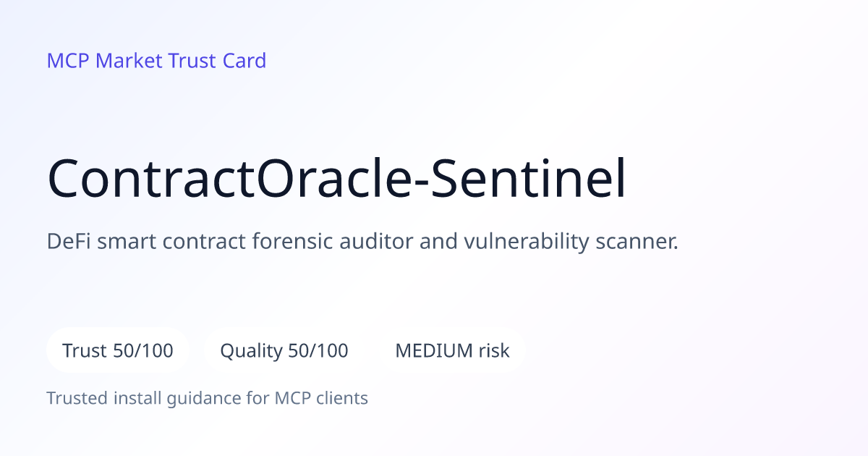Open the Quality 50/100 badge

point(284,351)
